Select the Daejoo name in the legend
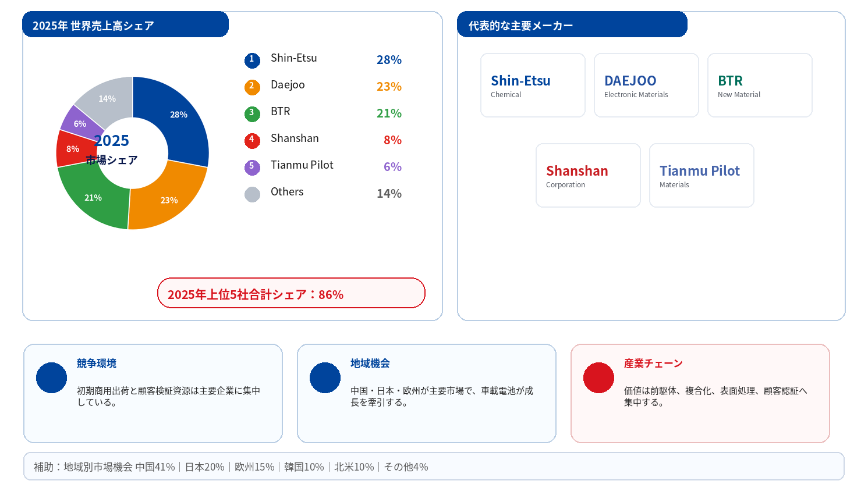 click(288, 85)
